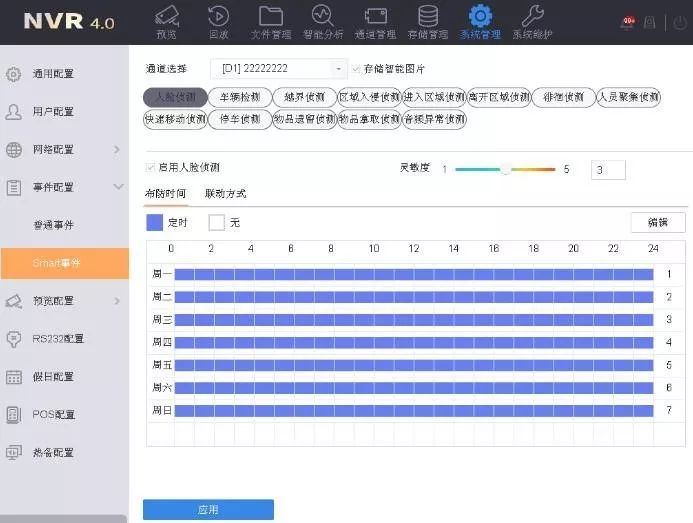The height and width of the screenshot is (523, 693).
Task: Select the 无 (none) schedule type box
Action: pyautogui.click(x=216, y=222)
